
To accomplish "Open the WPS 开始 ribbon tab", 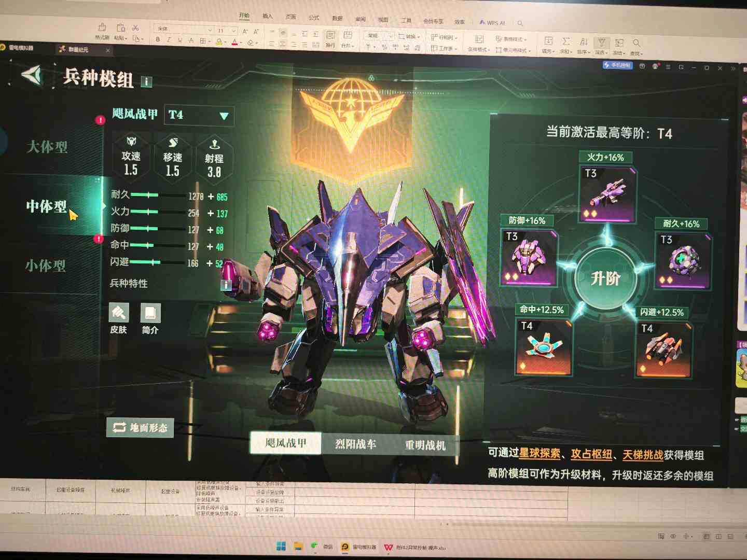I will (x=244, y=16).
